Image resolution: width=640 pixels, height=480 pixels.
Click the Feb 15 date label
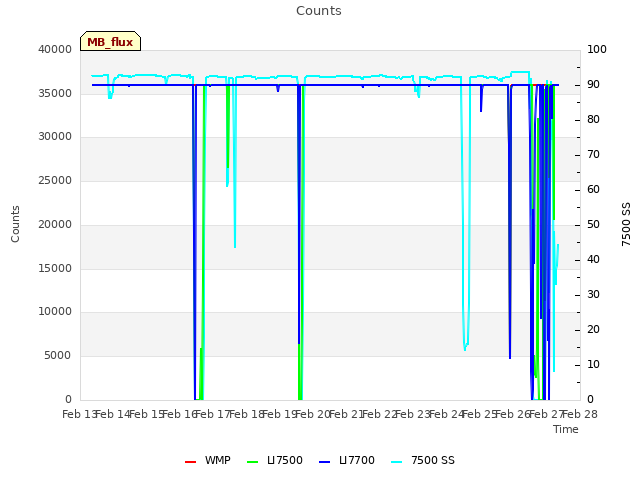146,415
